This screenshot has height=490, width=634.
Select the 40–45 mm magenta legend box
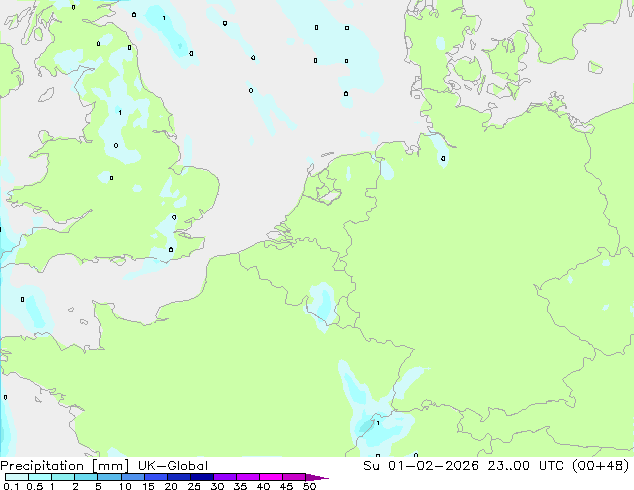point(271,477)
